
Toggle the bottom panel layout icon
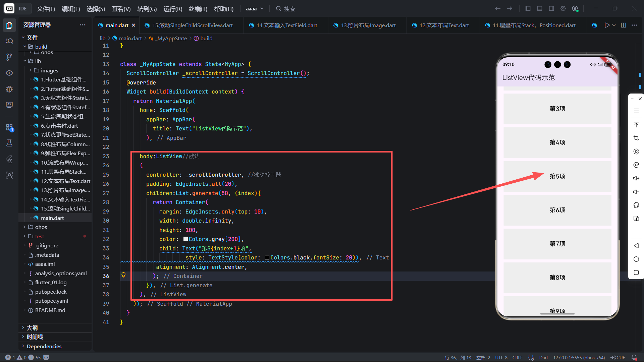(x=540, y=9)
